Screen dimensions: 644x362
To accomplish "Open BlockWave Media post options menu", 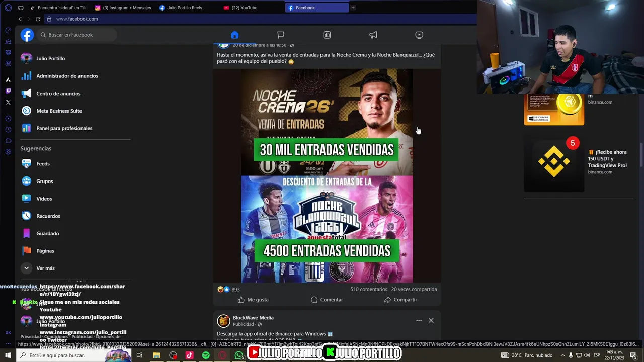I will pos(419,320).
